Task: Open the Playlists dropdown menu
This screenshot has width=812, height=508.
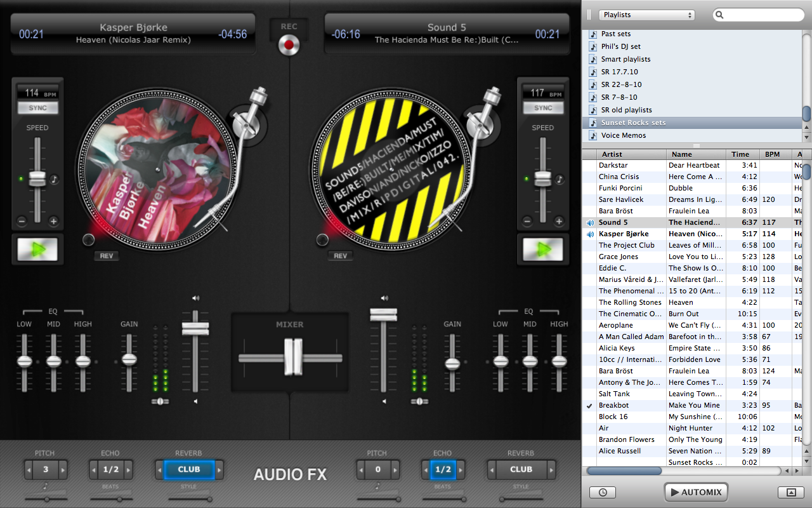Action: tap(646, 15)
